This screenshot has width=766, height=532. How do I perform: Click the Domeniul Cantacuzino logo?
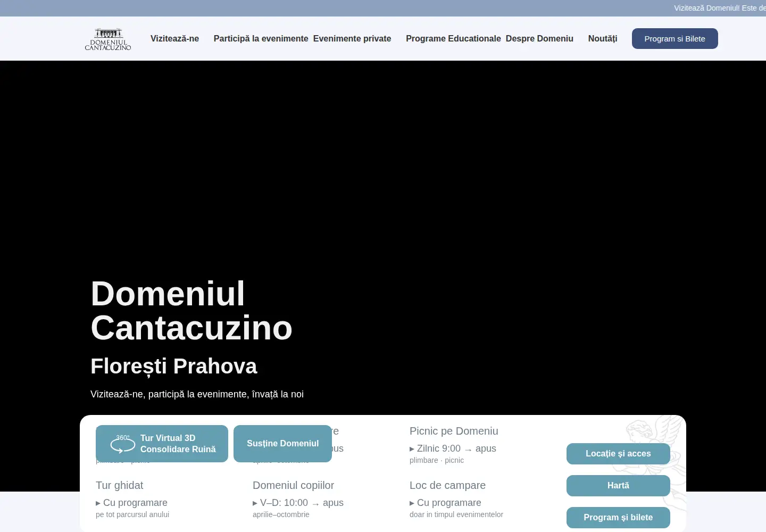pyautogui.click(x=108, y=39)
